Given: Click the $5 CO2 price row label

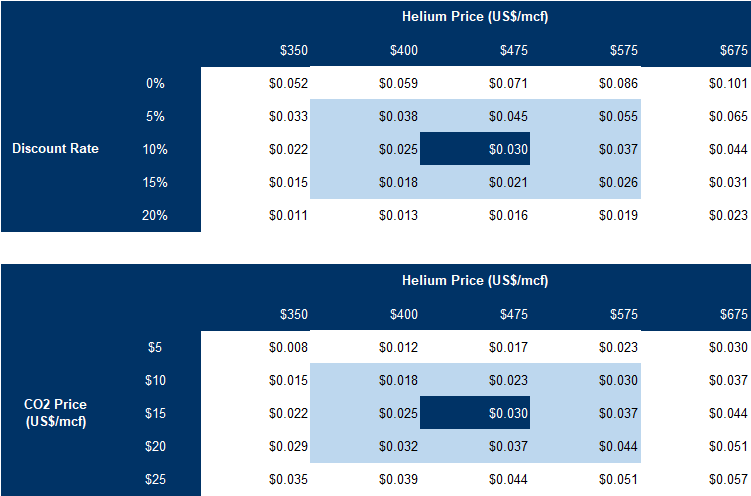Looking at the screenshot, I should (155, 348).
